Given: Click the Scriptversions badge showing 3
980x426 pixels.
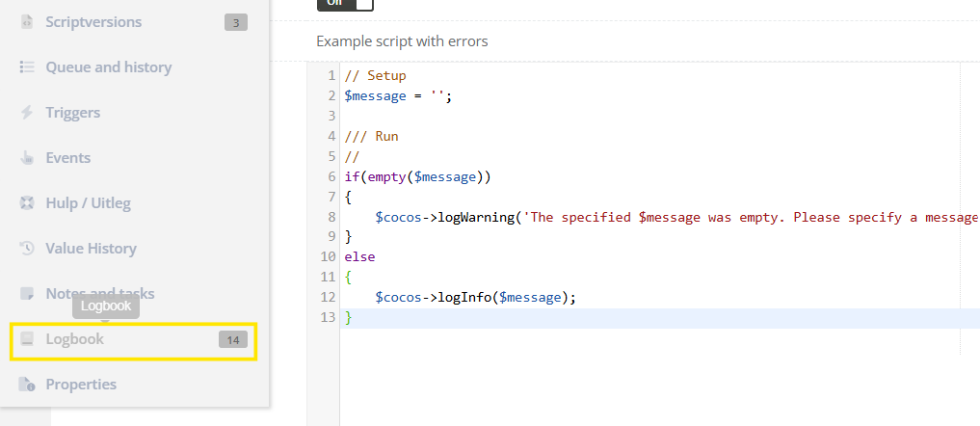Looking at the screenshot, I should (x=236, y=22).
